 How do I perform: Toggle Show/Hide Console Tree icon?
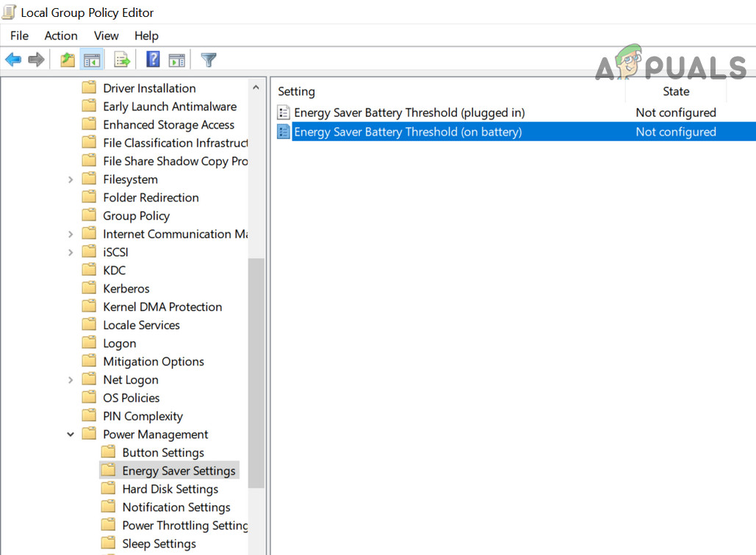(92, 60)
